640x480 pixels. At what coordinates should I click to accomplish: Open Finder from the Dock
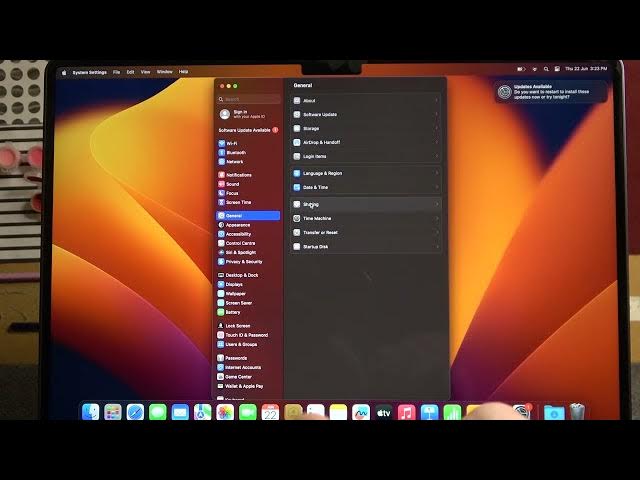[x=90, y=412]
